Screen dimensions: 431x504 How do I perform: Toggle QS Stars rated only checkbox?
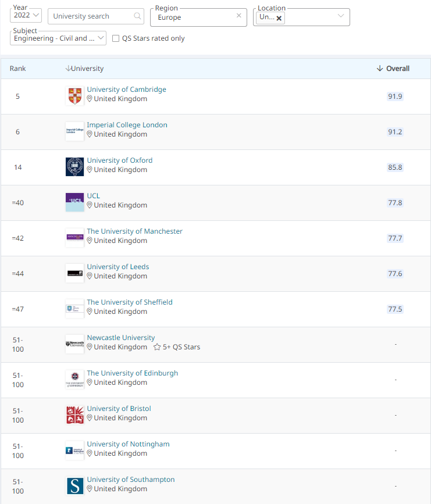tap(116, 38)
